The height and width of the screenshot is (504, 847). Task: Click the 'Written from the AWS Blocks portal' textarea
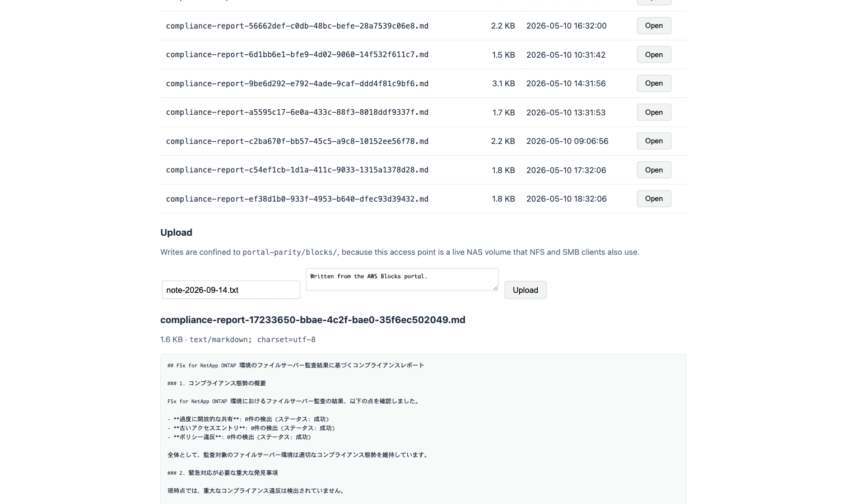(x=402, y=279)
